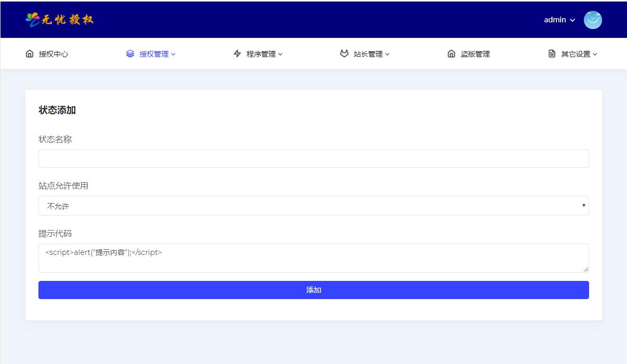Click the document icon beside 其它设置
Screen dimensions: 627x364
pyautogui.click(x=552, y=53)
